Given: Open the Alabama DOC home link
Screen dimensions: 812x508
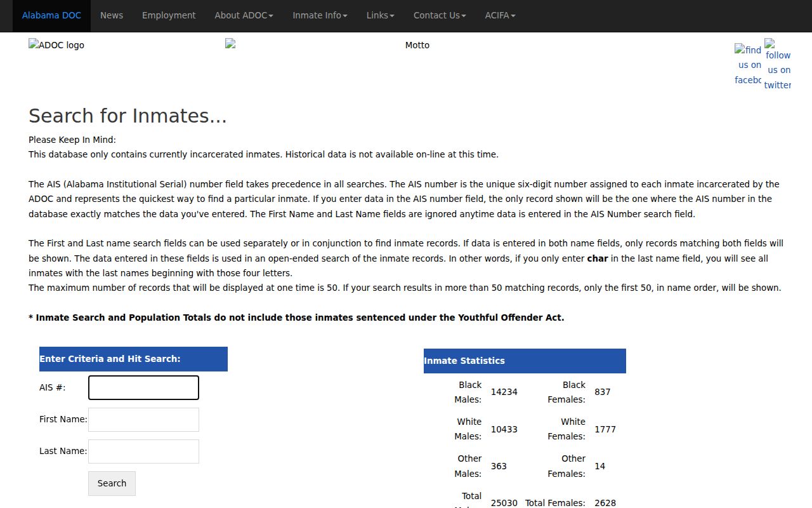Looking at the screenshot, I should click(51, 15).
